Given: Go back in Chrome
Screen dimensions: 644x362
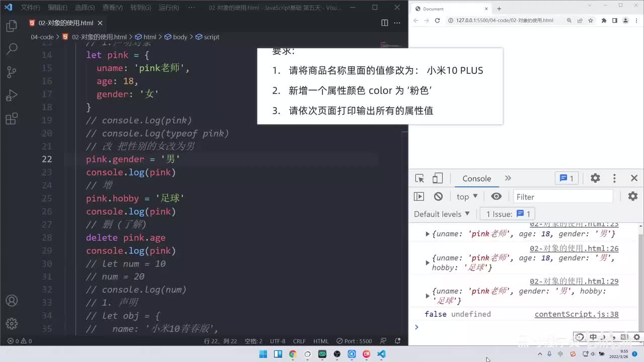Looking at the screenshot, I should (416, 21).
